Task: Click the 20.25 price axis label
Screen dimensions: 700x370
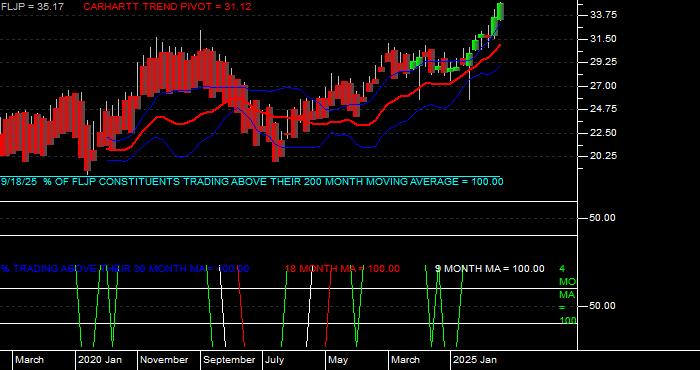Action: (603, 156)
